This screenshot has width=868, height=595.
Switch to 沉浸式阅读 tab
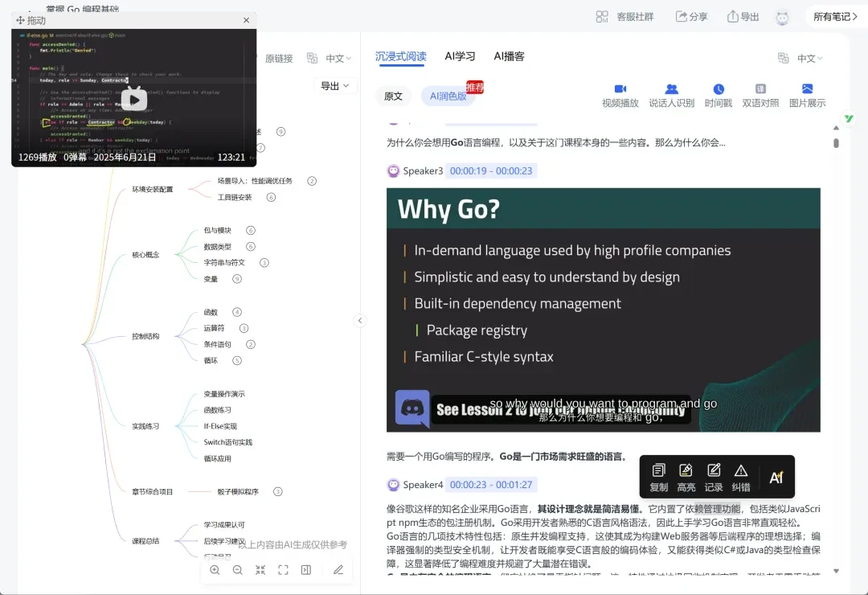401,56
